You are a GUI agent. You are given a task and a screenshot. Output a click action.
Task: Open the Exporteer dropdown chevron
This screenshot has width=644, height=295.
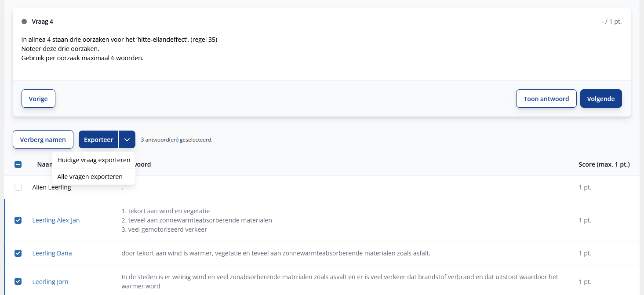point(127,139)
